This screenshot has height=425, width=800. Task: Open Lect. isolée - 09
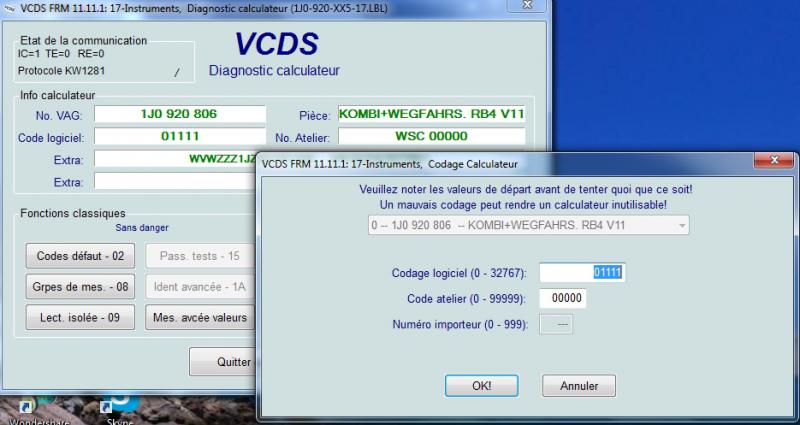pos(80,317)
